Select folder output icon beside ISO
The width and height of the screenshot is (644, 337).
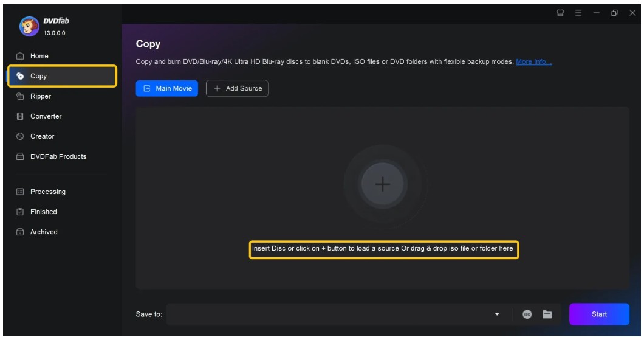click(547, 314)
